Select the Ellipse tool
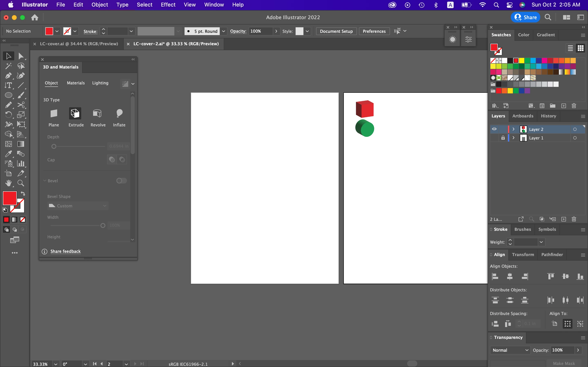Viewport: 588px width, 367px height. tap(8, 95)
